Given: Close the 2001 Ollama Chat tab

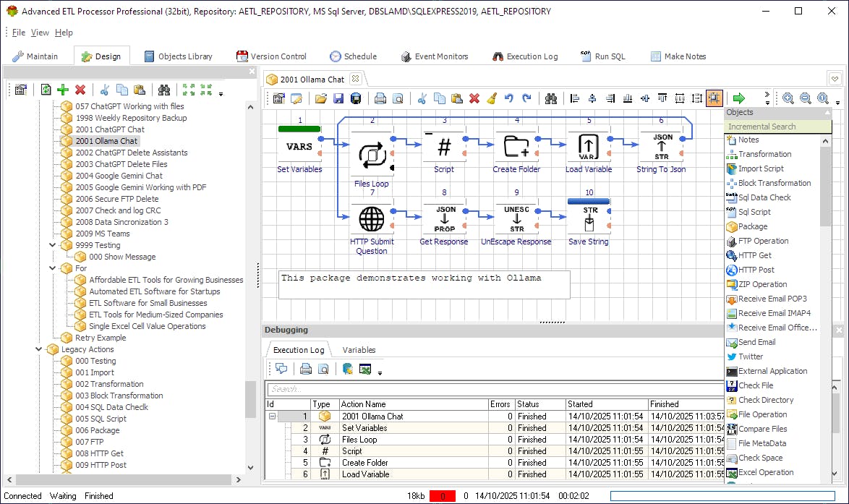Looking at the screenshot, I should [x=355, y=79].
